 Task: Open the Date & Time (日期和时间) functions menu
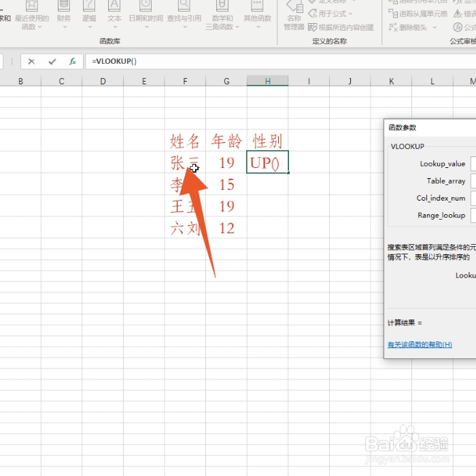click(x=146, y=15)
